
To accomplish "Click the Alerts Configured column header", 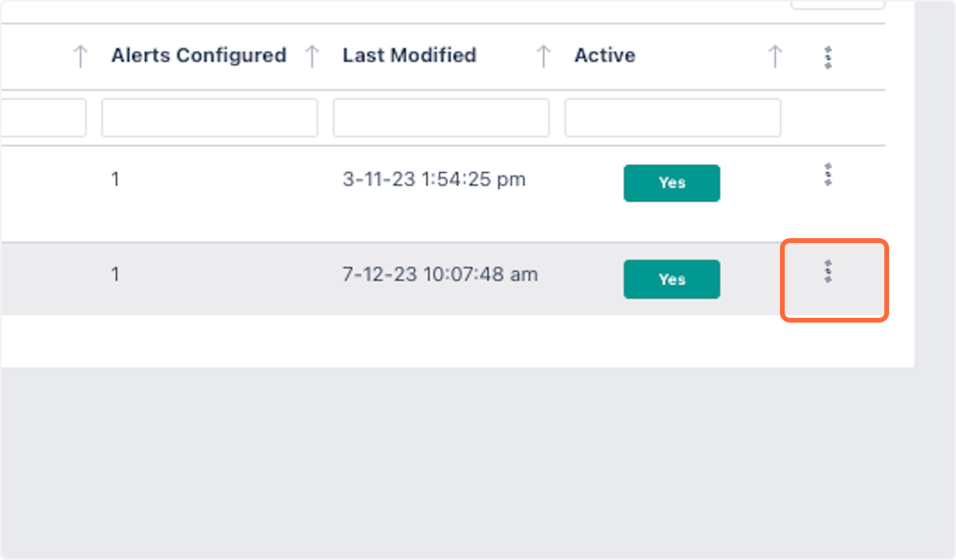I will [x=198, y=56].
